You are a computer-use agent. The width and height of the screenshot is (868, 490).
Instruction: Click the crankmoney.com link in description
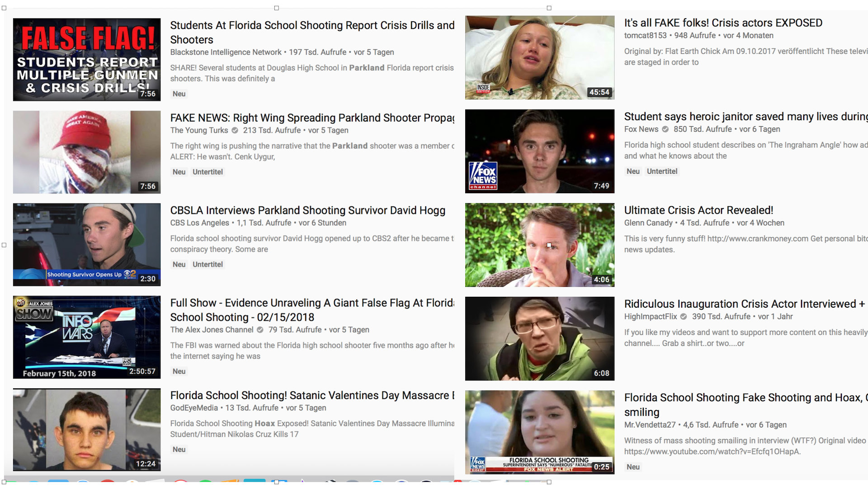tap(758, 239)
